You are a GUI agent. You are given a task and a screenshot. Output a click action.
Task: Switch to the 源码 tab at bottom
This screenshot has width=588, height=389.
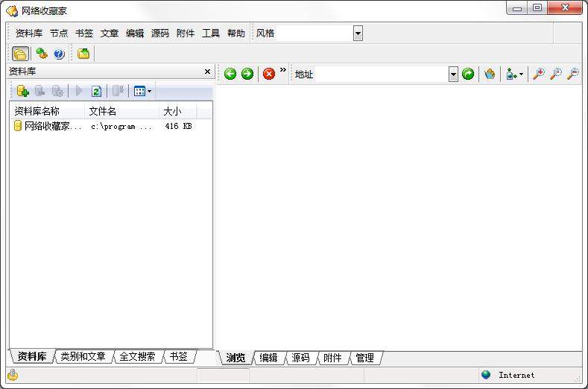tap(300, 358)
